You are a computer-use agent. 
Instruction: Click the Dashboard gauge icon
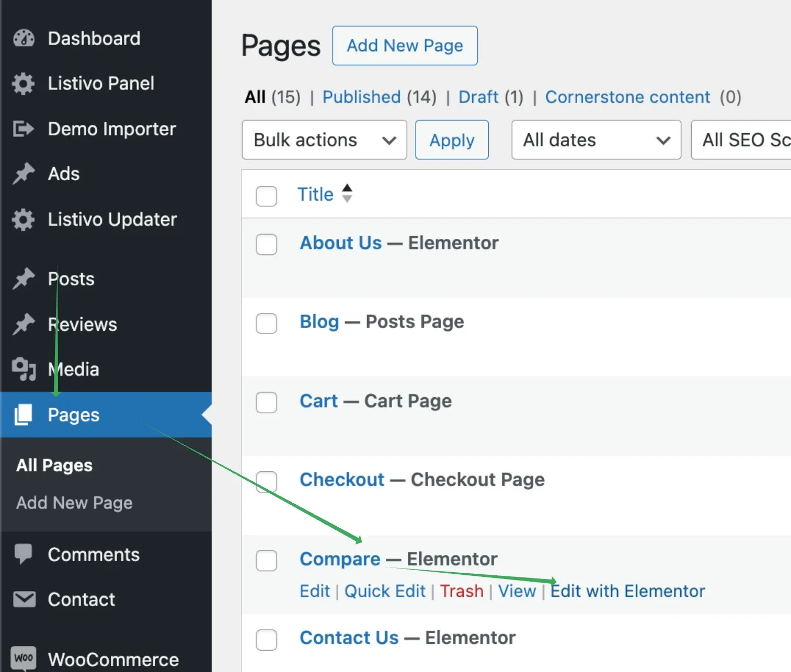(x=24, y=39)
